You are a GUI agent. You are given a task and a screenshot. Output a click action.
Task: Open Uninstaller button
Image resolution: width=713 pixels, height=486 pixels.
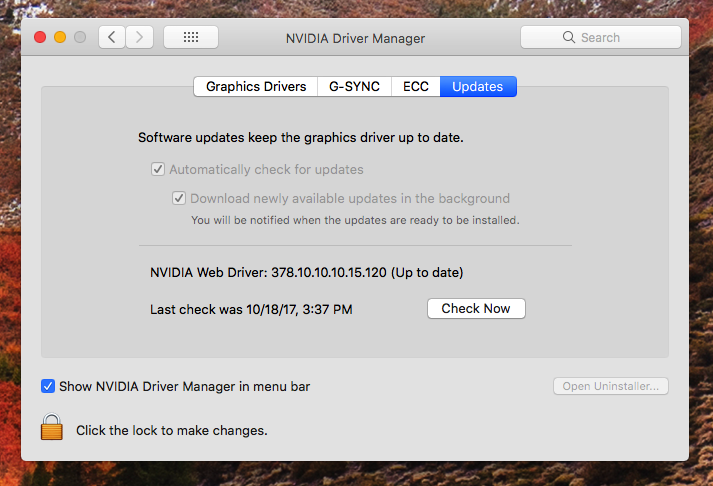coord(611,386)
